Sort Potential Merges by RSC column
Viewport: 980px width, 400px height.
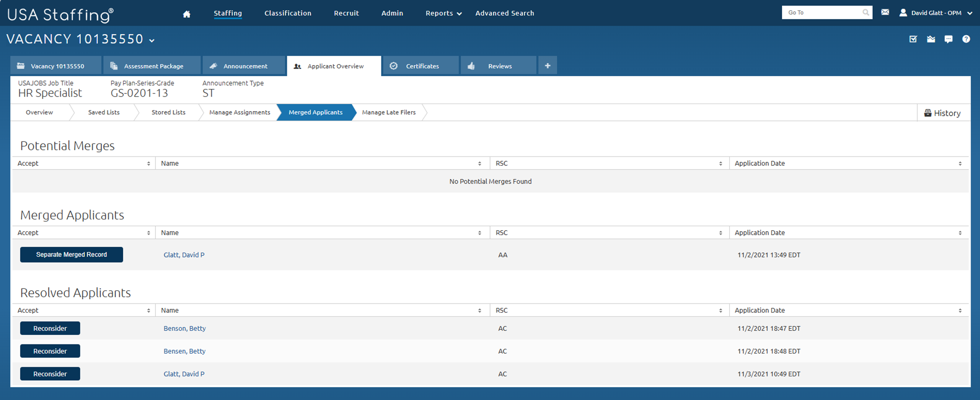coord(720,163)
